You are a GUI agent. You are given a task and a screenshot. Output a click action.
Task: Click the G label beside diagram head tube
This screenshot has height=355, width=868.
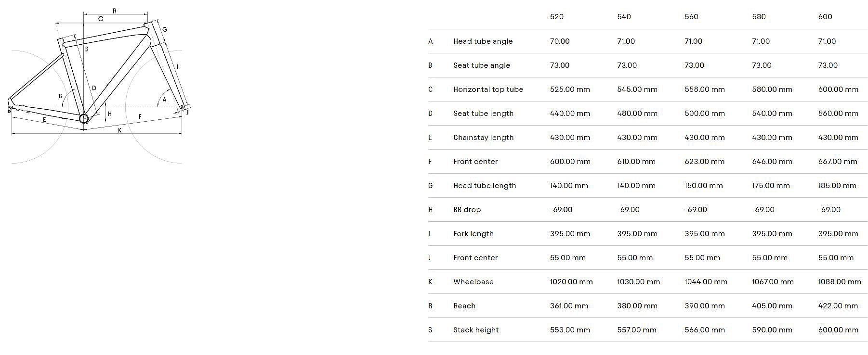pos(165,30)
